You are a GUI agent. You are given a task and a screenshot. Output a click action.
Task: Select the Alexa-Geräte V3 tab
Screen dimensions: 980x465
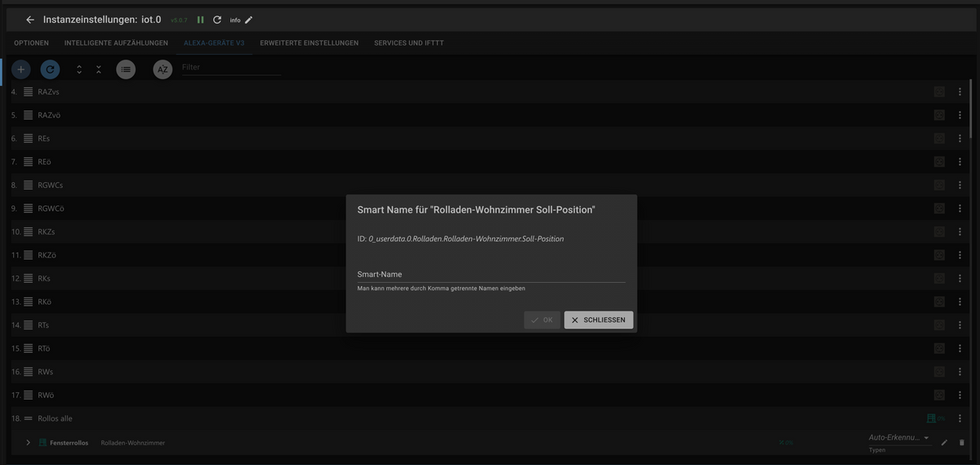click(214, 42)
